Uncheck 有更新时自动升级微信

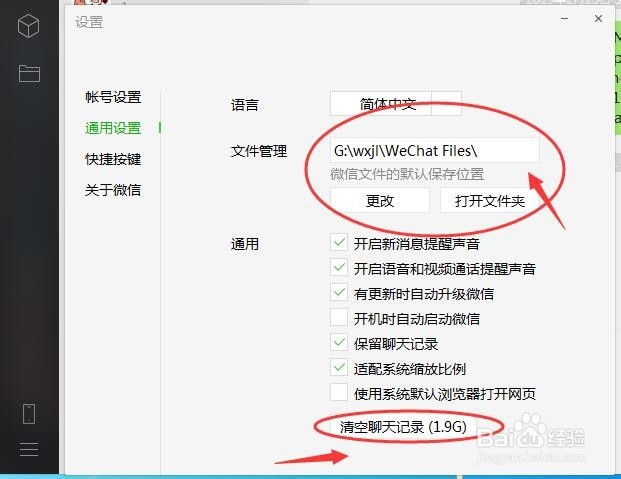(339, 293)
